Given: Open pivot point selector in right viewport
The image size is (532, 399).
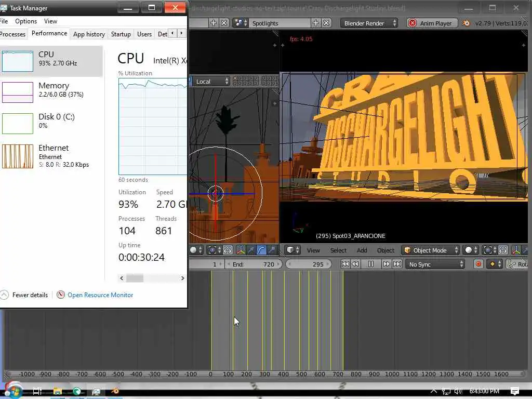Looking at the screenshot, I should click(x=490, y=250).
